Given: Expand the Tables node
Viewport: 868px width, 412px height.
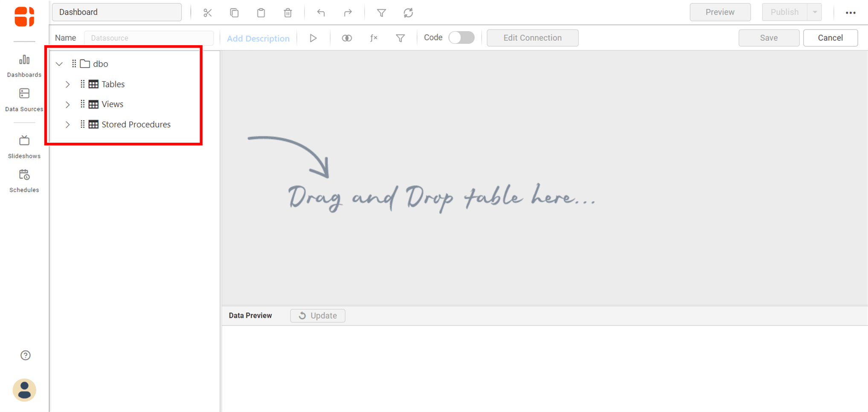Looking at the screenshot, I should coord(67,84).
